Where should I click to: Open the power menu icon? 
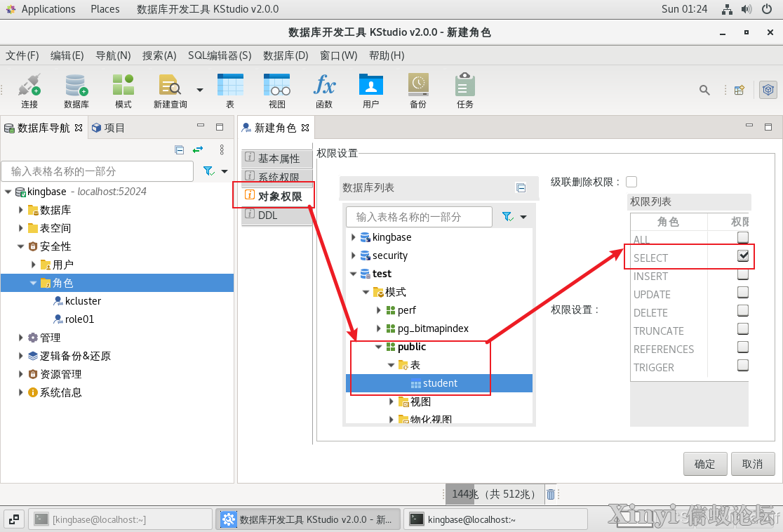pyautogui.click(x=767, y=9)
